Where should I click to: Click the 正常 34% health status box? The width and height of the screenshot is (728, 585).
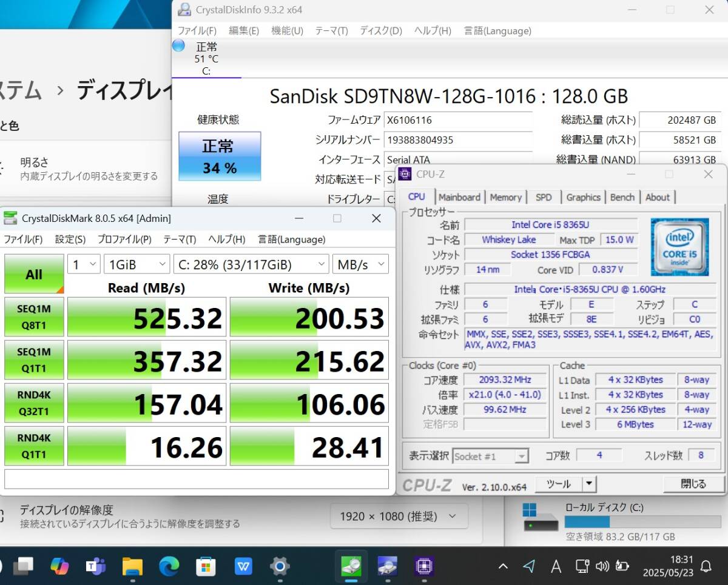point(220,156)
